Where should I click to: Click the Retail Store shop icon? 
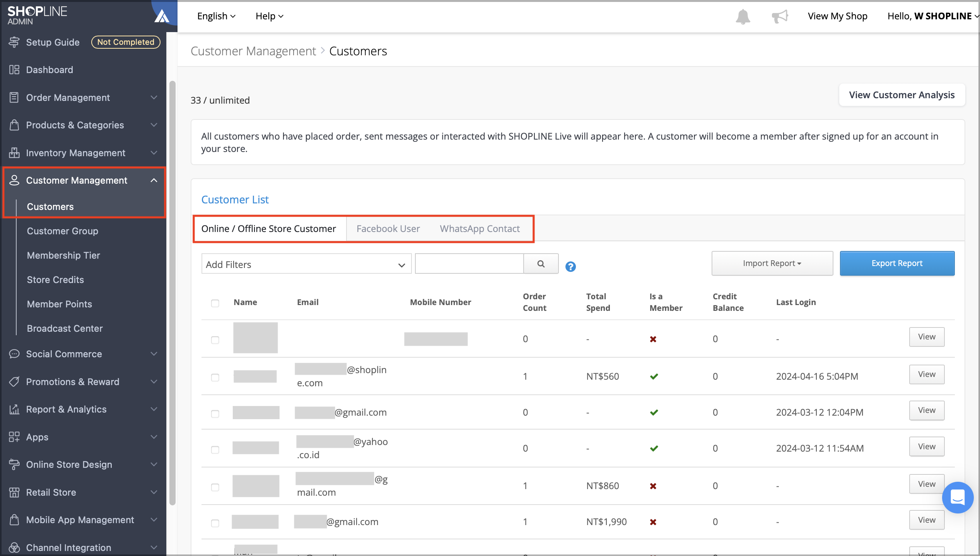pos(14,492)
